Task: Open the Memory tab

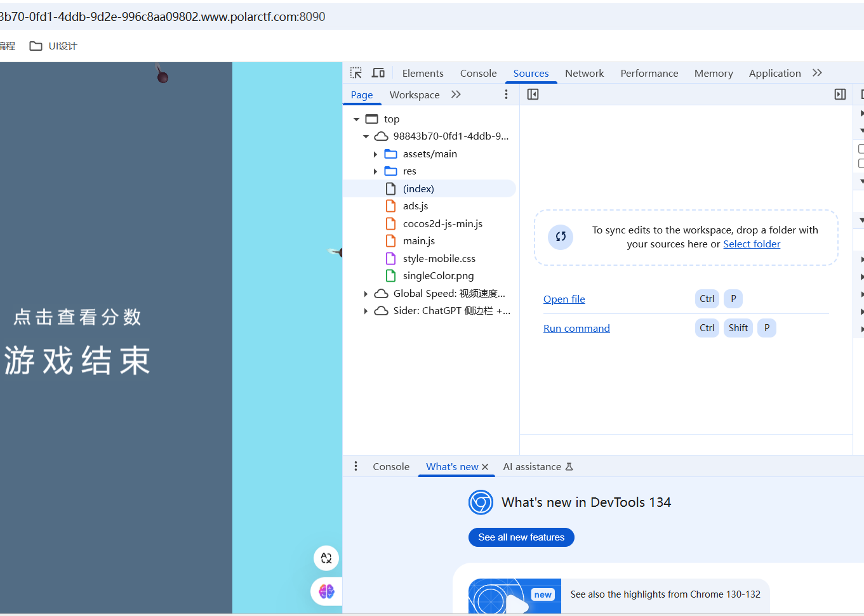Action: 714,73
